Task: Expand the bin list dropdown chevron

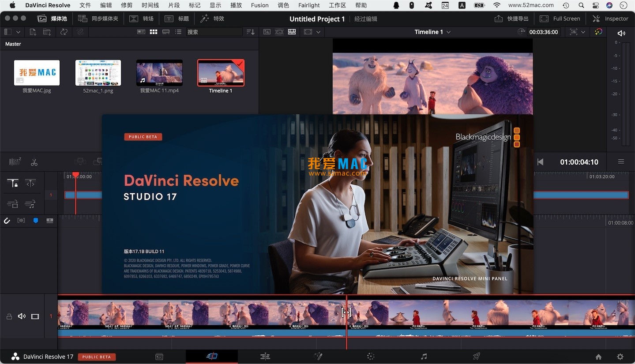Action: point(18,32)
